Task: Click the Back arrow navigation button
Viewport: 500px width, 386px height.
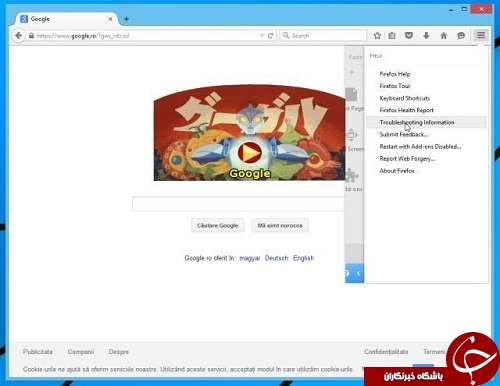Action: point(19,35)
